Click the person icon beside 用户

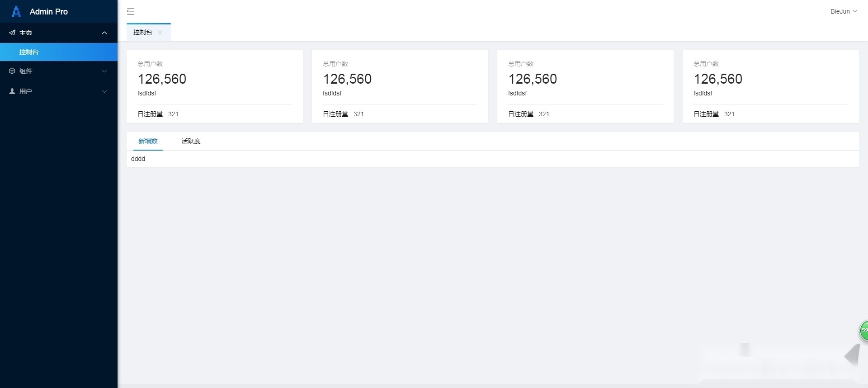click(12, 91)
